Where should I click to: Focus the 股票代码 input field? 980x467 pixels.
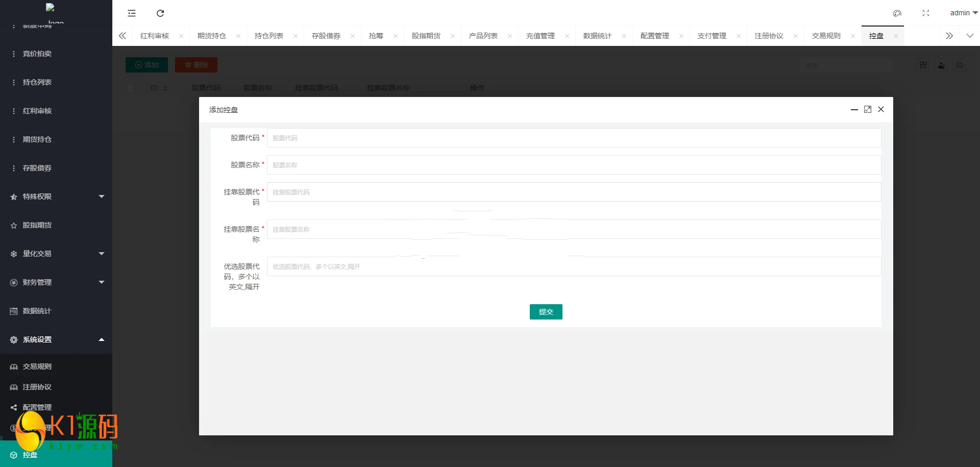[574, 138]
